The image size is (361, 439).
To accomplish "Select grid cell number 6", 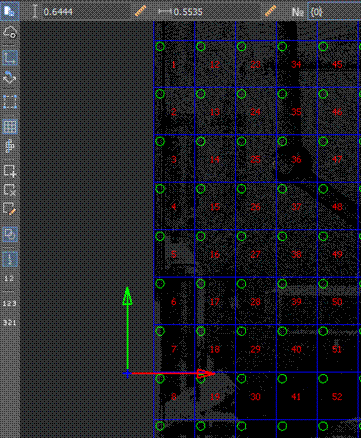I will (x=174, y=302).
